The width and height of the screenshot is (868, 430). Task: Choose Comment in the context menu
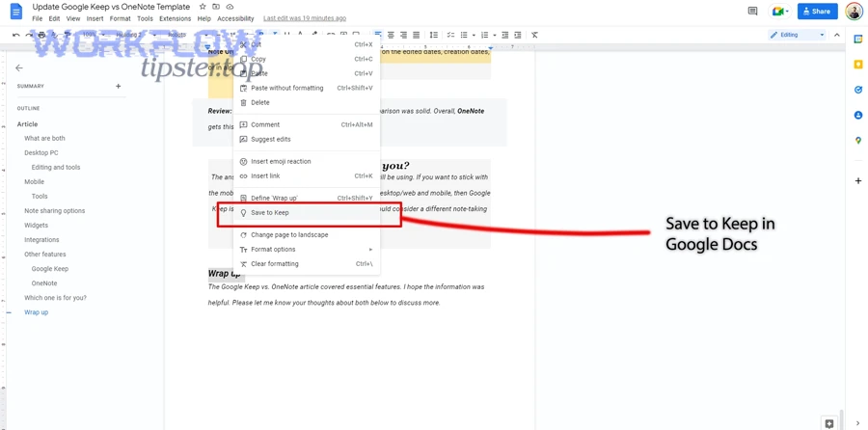pyautogui.click(x=307, y=124)
